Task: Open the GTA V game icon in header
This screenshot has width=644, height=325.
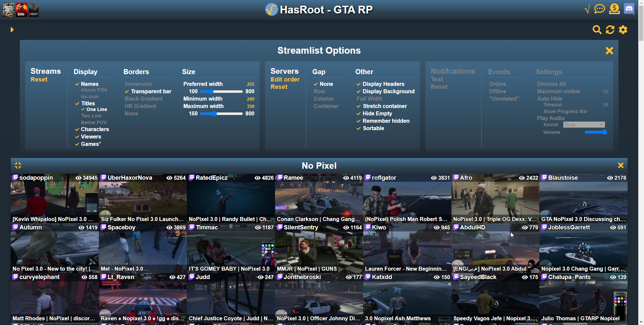Action: [x=9, y=10]
